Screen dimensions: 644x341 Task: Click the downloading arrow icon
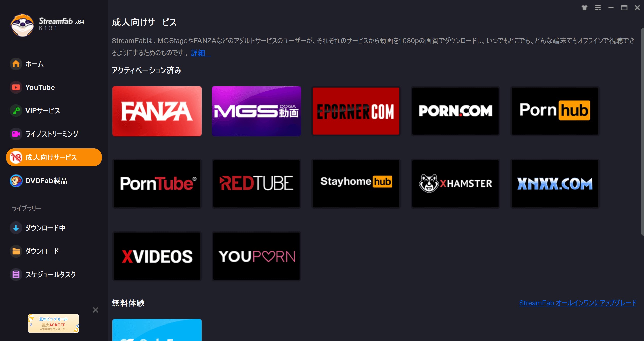(x=16, y=228)
